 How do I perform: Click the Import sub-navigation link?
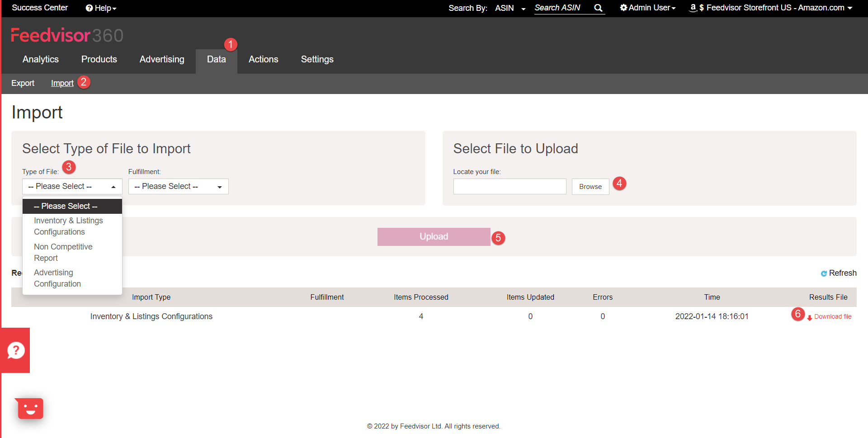[x=62, y=83]
